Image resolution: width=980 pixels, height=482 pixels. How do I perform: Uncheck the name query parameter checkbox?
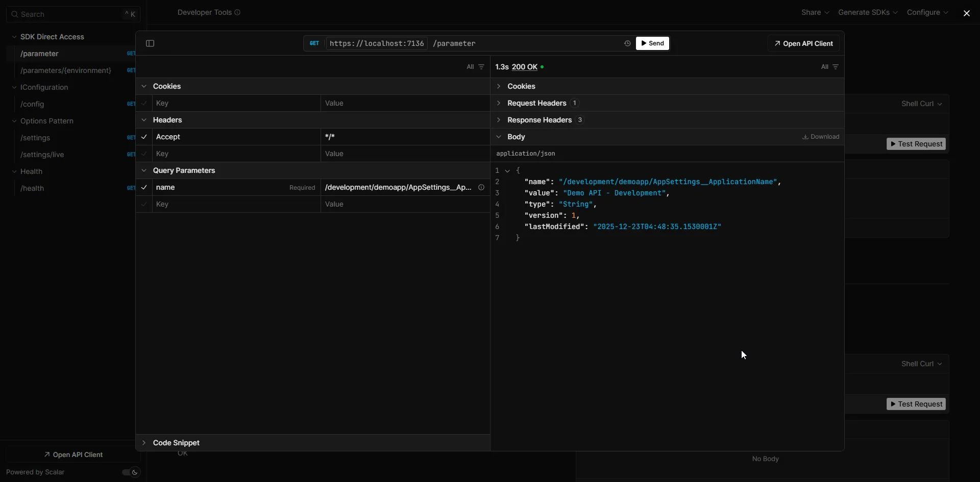[x=144, y=188]
